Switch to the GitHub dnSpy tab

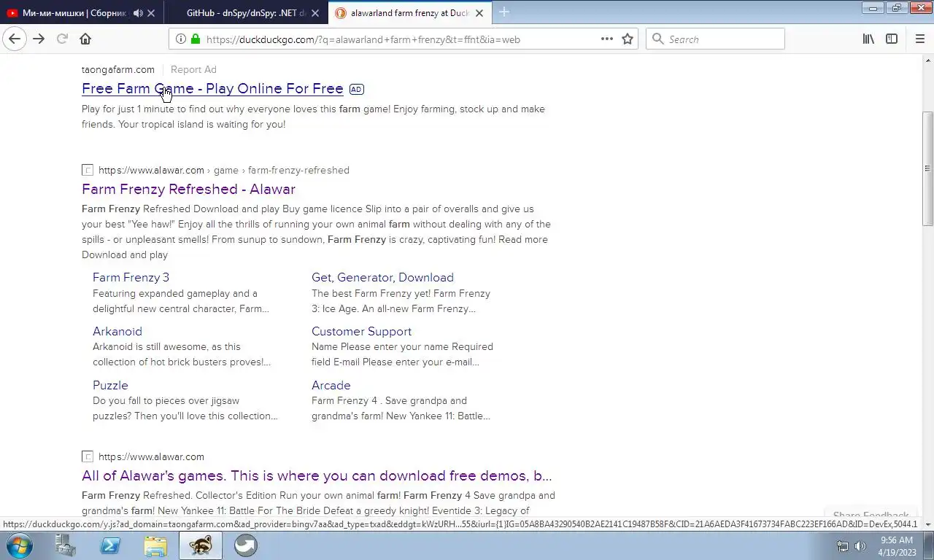tap(245, 13)
